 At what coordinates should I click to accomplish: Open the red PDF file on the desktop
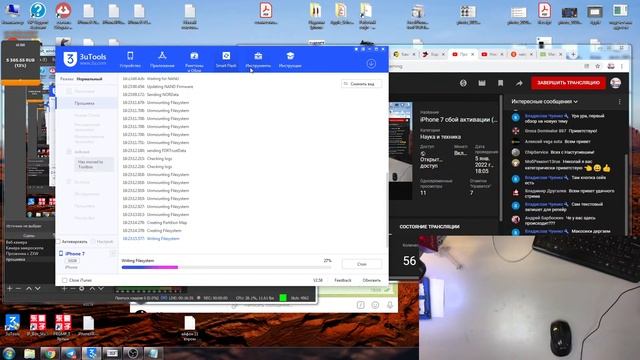tap(266, 13)
